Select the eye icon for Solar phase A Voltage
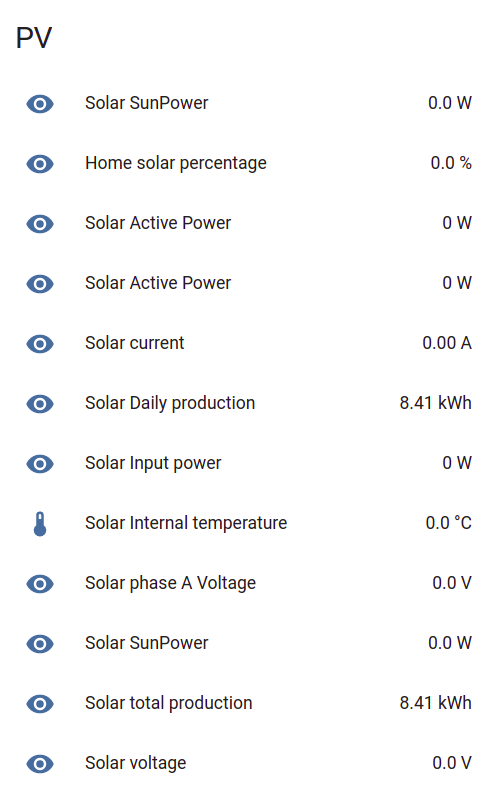488x802 pixels. click(x=40, y=584)
